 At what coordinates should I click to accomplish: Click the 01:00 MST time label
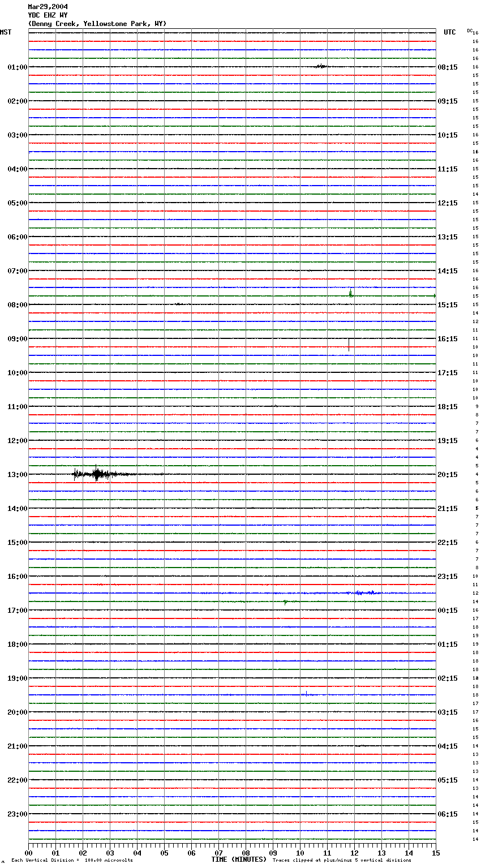coord(18,67)
